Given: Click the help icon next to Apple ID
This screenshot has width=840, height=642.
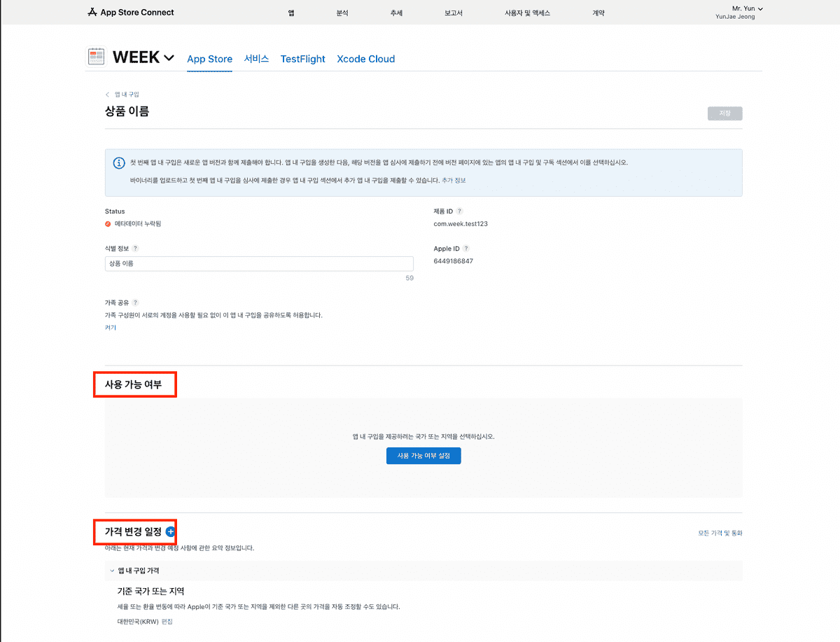Looking at the screenshot, I should [x=466, y=249].
